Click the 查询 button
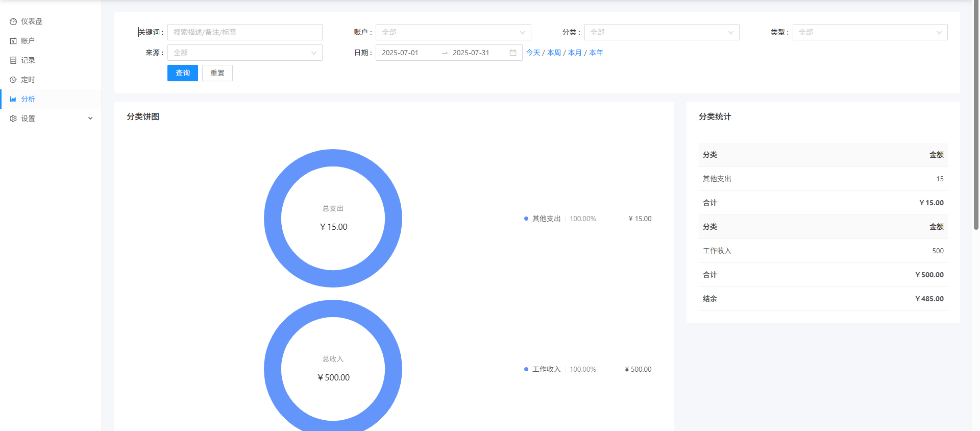 pyautogui.click(x=183, y=73)
